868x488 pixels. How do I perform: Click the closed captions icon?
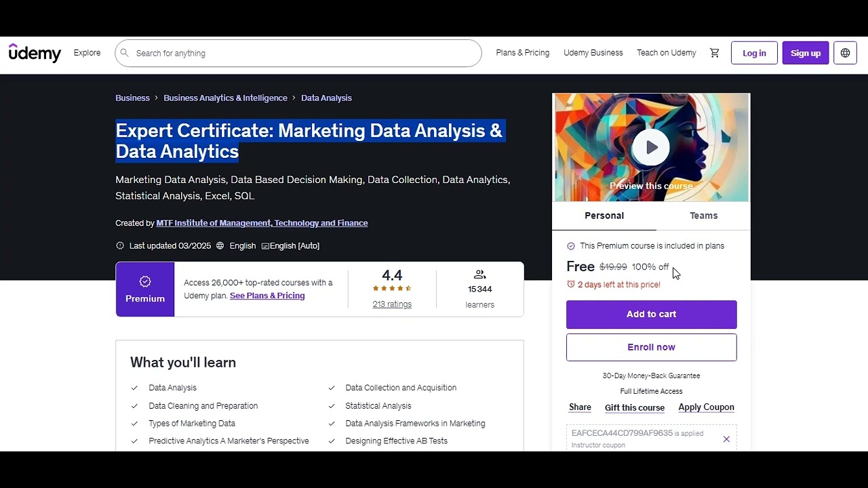(265, 246)
